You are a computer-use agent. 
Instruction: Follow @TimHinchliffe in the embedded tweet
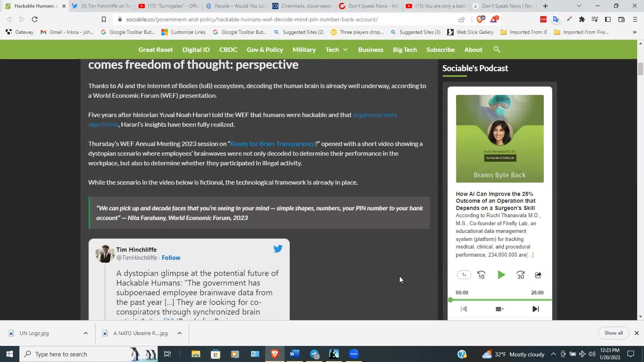point(171,258)
